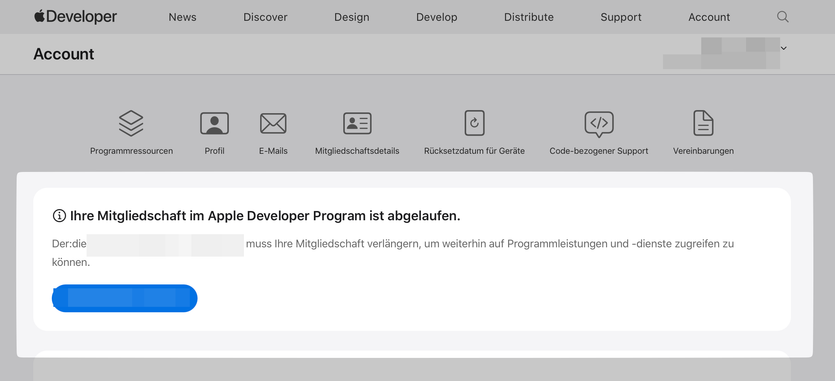The image size is (835, 381).
Task: Open the Develop menu item
Action: pos(437,17)
